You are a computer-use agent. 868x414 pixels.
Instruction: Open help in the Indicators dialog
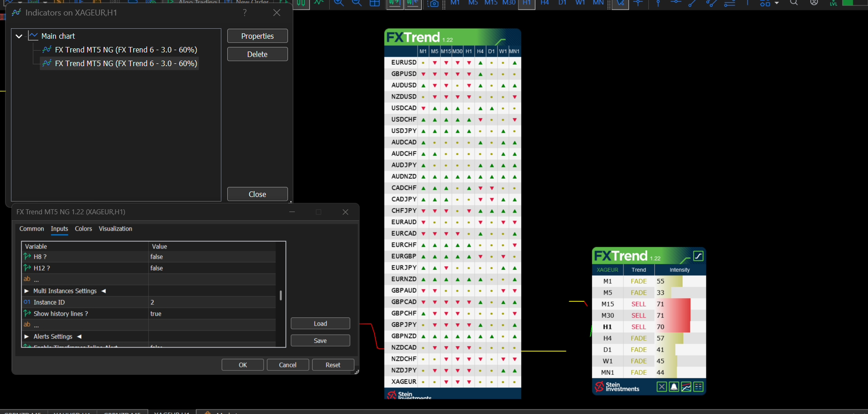click(245, 13)
